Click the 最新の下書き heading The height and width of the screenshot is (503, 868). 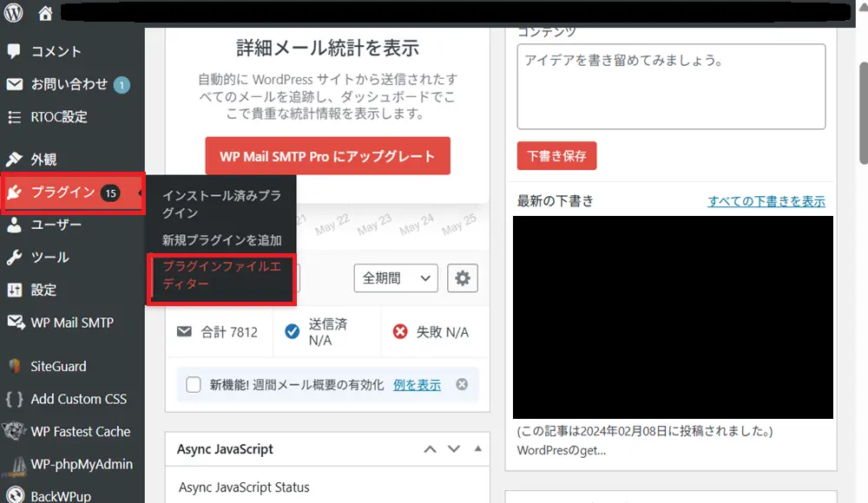[x=556, y=201]
